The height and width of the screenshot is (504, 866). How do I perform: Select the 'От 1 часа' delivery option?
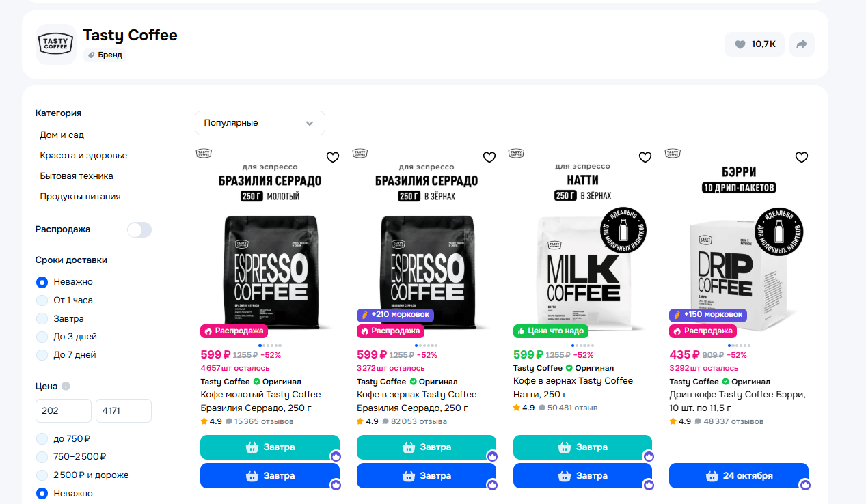tap(42, 300)
